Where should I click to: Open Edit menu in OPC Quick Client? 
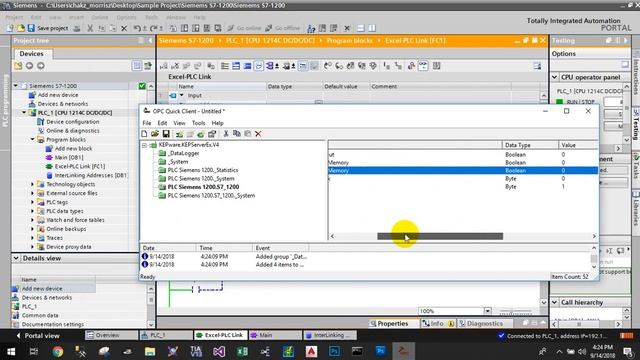point(162,123)
